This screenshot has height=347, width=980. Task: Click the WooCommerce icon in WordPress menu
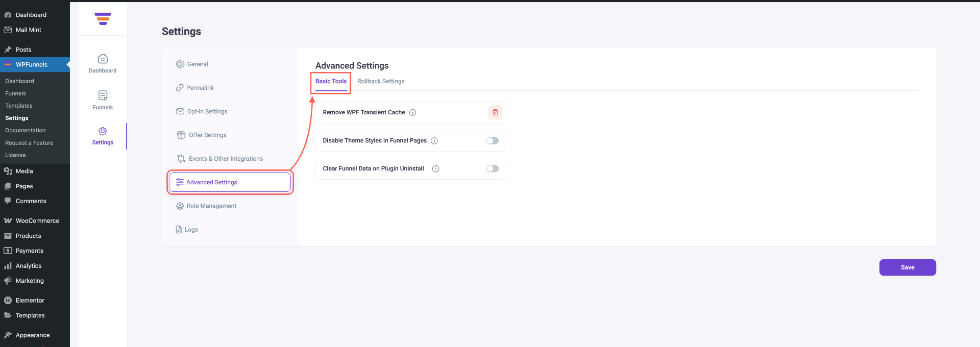click(8, 221)
